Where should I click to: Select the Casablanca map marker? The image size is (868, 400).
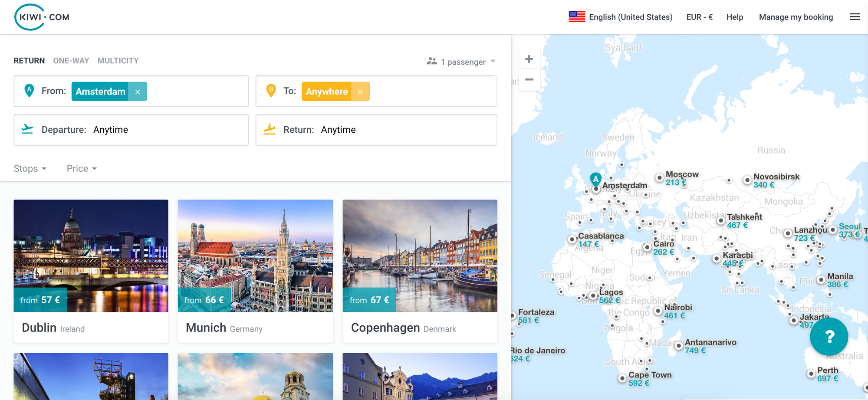coord(572,239)
